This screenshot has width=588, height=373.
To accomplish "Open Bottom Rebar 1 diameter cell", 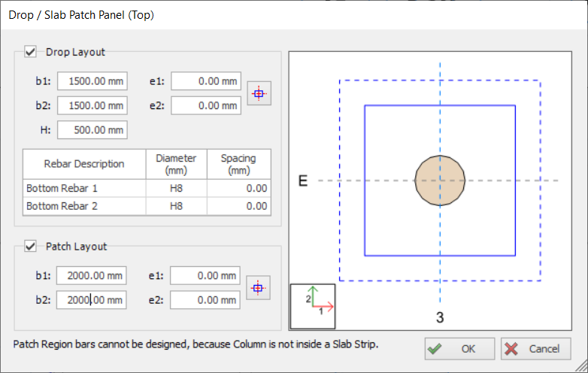I will [x=175, y=188].
